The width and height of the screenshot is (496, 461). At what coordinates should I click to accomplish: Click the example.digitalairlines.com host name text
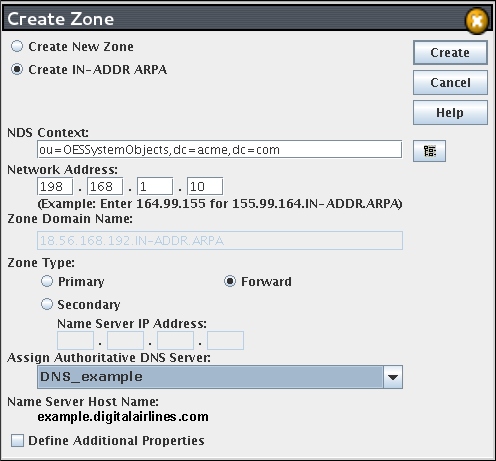[x=123, y=417]
